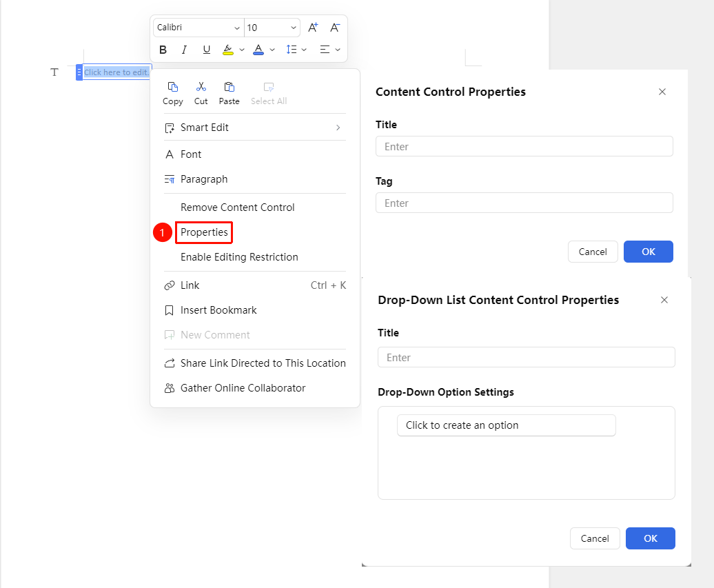Viewport: 714px width, 588px height.
Task: Select Share Link Directed to This Location
Action: pyautogui.click(x=254, y=363)
